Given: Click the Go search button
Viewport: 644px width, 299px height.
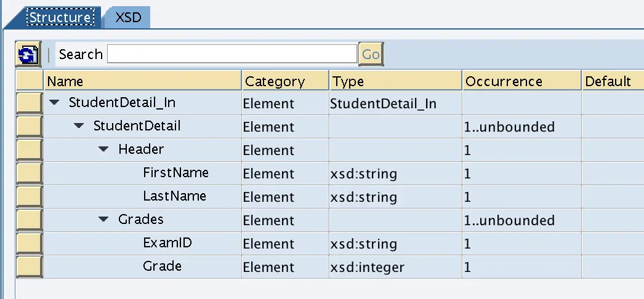Looking at the screenshot, I should [x=371, y=54].
